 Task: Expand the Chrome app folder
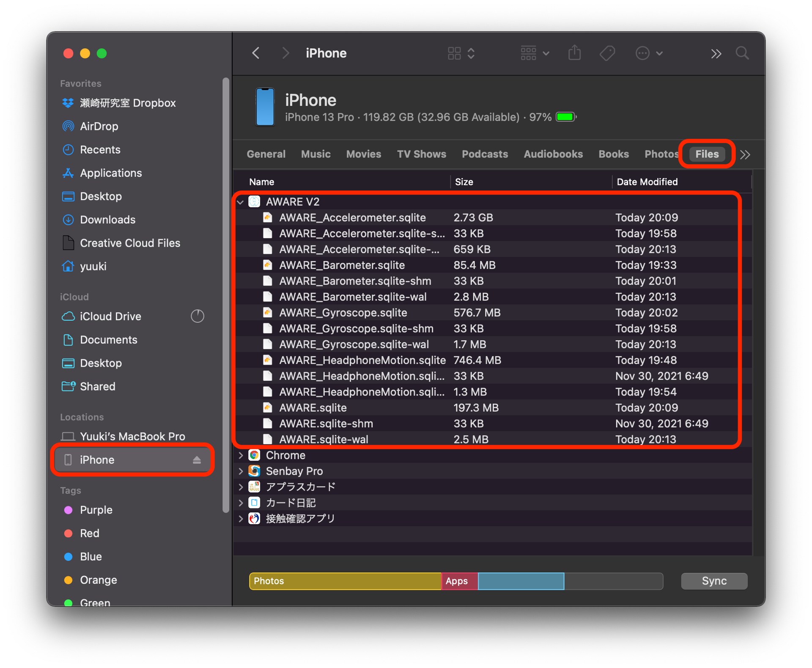tap(240, 455)
